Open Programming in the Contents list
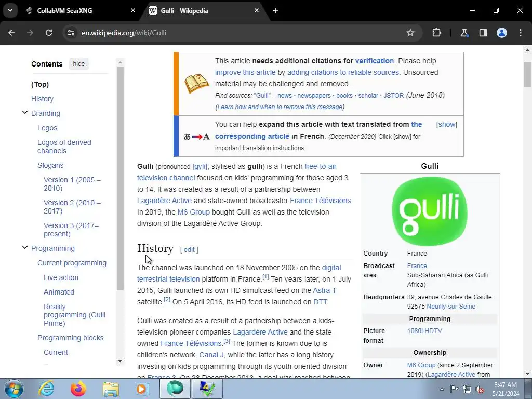 [53, 248]
